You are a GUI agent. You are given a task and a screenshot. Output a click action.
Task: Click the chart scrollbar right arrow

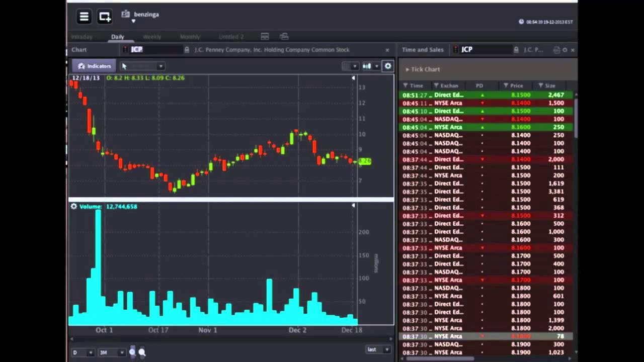click(x=392, y=339)
